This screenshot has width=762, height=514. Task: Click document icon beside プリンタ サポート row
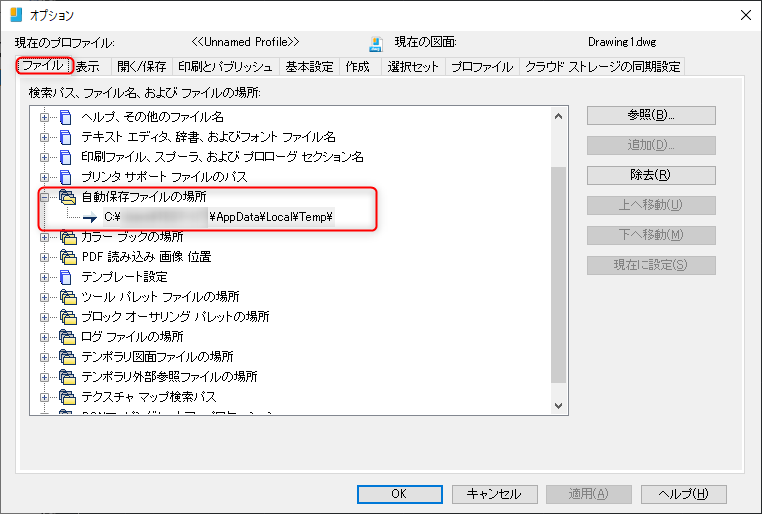point(65,177)
